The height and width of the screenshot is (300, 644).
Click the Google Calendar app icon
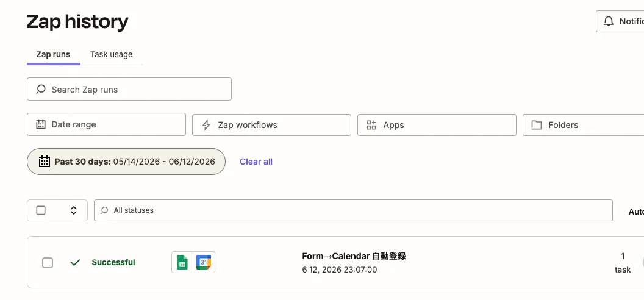point(204,262)
